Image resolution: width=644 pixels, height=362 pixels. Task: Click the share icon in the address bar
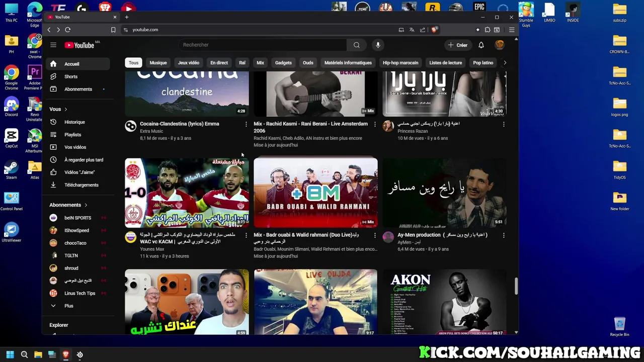click(423, 30)
